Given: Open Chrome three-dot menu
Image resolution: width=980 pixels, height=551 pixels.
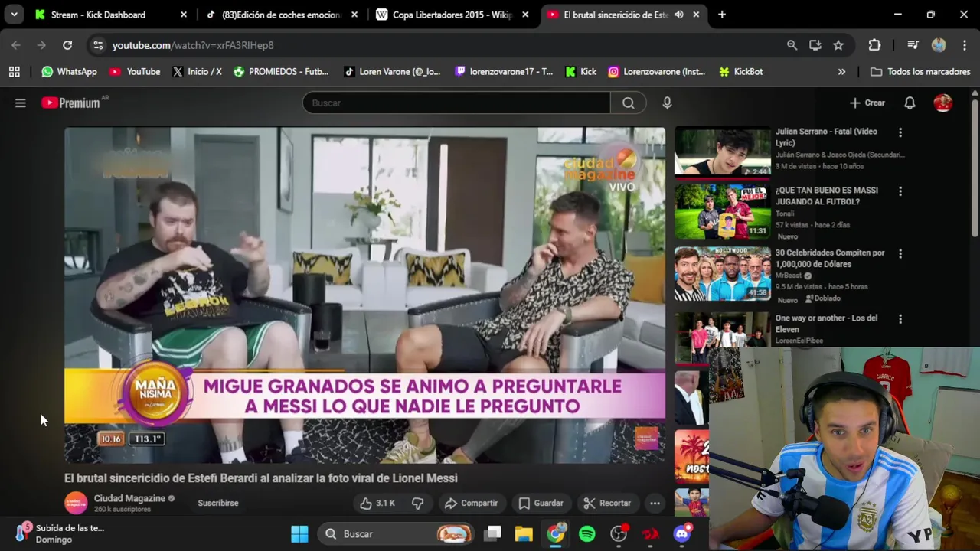Looking at the screenshot, I should [x=964, y=45].
